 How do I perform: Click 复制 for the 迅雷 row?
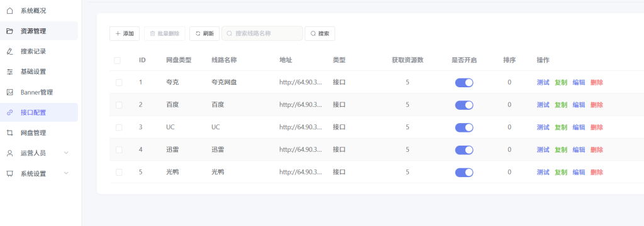[560, 150]
